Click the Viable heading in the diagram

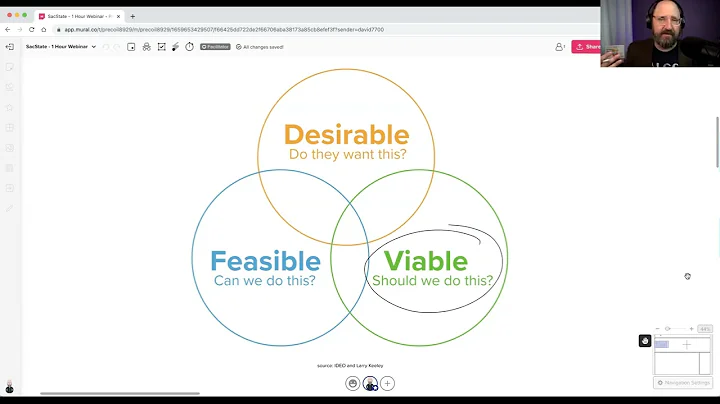(426, 261)
